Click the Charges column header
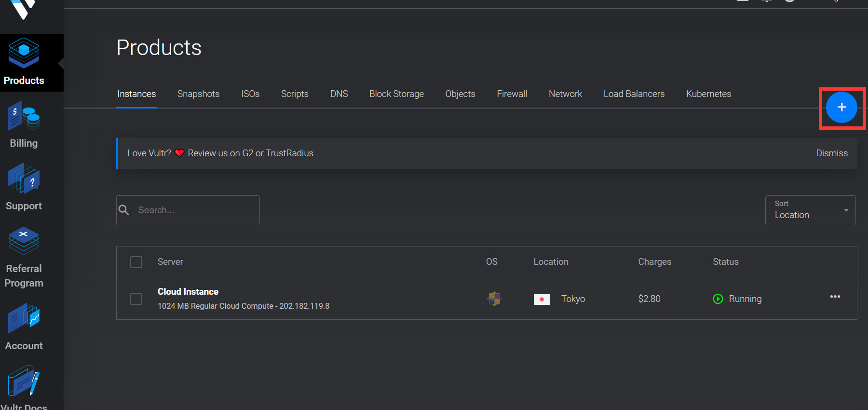The image size is (868, 410). [x=654, y=261]
